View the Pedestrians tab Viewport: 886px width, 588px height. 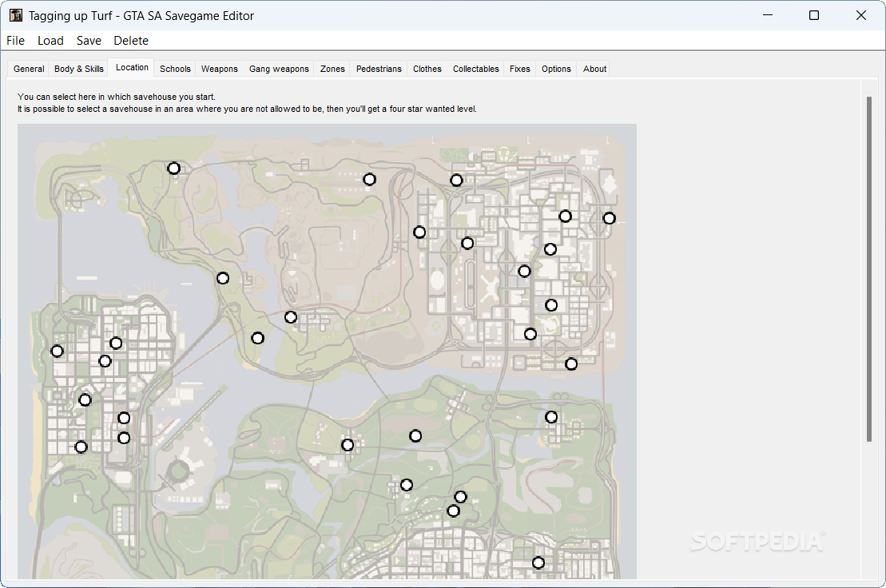379,69
